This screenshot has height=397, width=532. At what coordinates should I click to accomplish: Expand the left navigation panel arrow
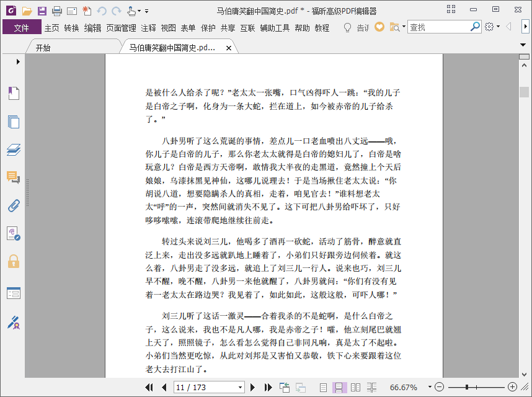click(x=18, y=62)
